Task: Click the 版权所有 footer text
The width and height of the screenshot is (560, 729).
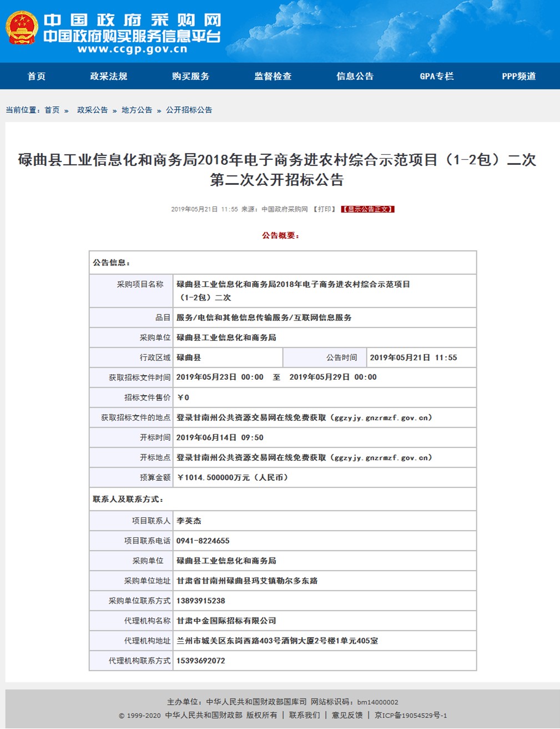Action: 261,715
